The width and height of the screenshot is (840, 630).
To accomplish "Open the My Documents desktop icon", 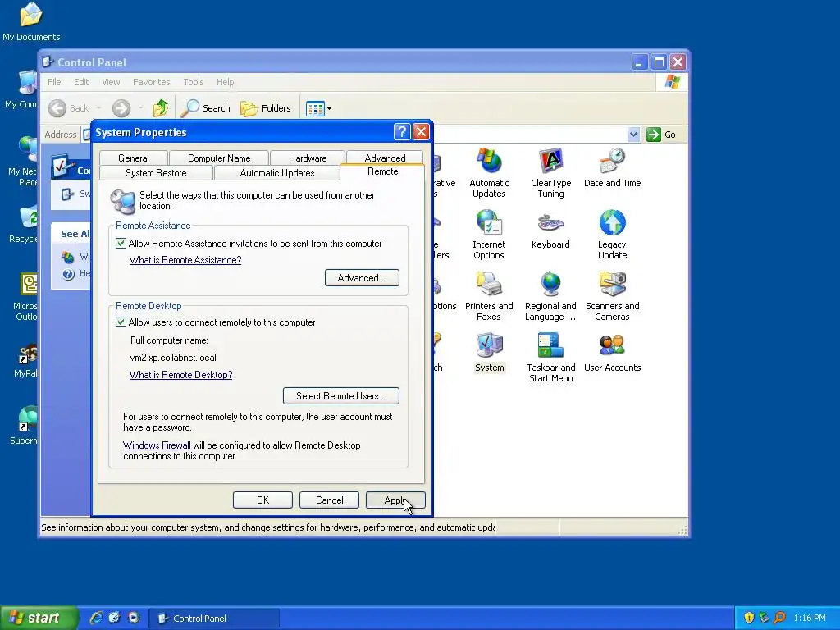I will tap(31, 21).
